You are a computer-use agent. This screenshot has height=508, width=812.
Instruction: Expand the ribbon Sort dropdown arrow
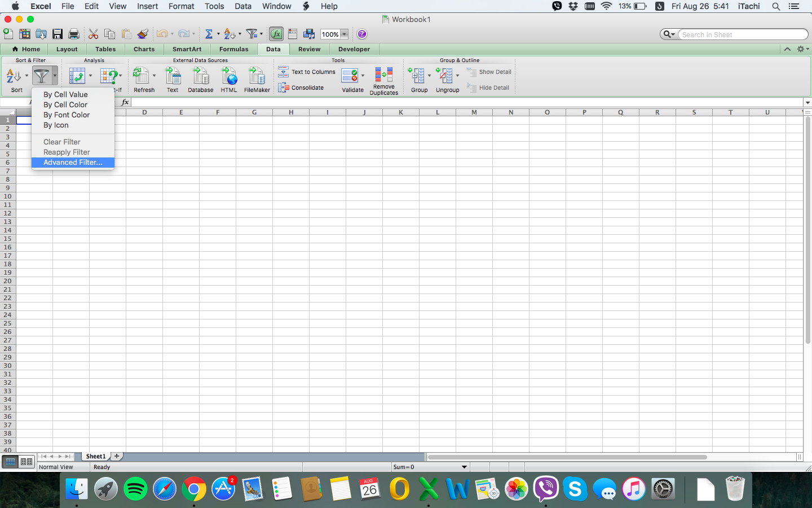point(27,75)
